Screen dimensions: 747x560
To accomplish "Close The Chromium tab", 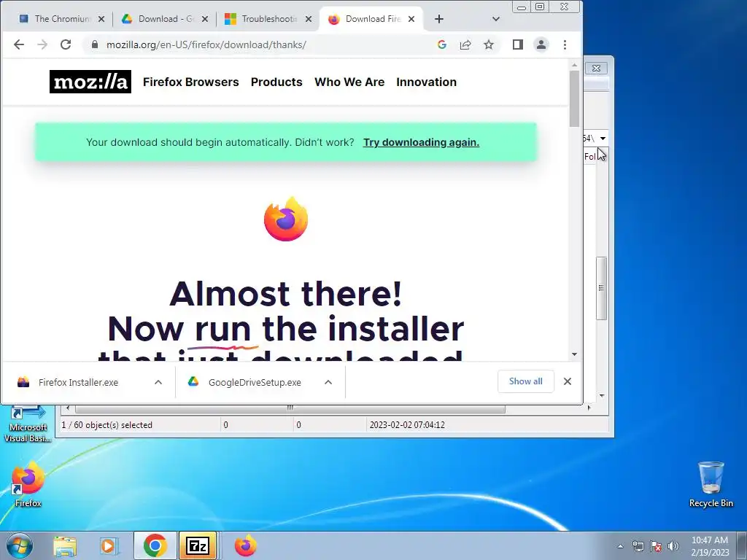I will pyautogui.click(x=101, y=19).
